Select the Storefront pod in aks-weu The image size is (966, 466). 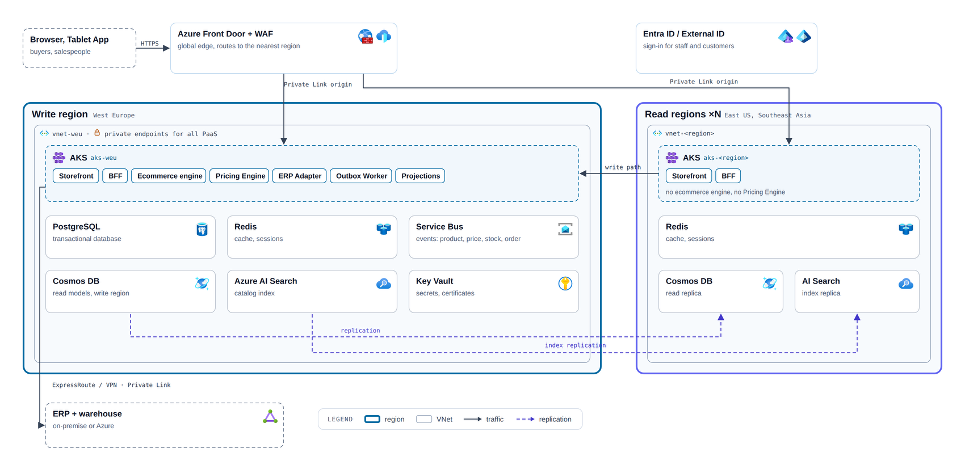[76, 176]
